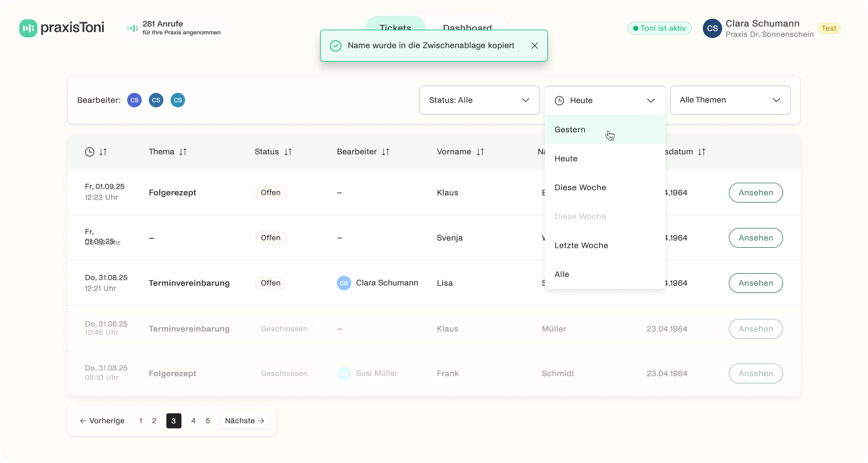The image size is (868, 463).
Task: Sort by Thema column arrows
Action: pyautogui.click(x=183, y=152)
